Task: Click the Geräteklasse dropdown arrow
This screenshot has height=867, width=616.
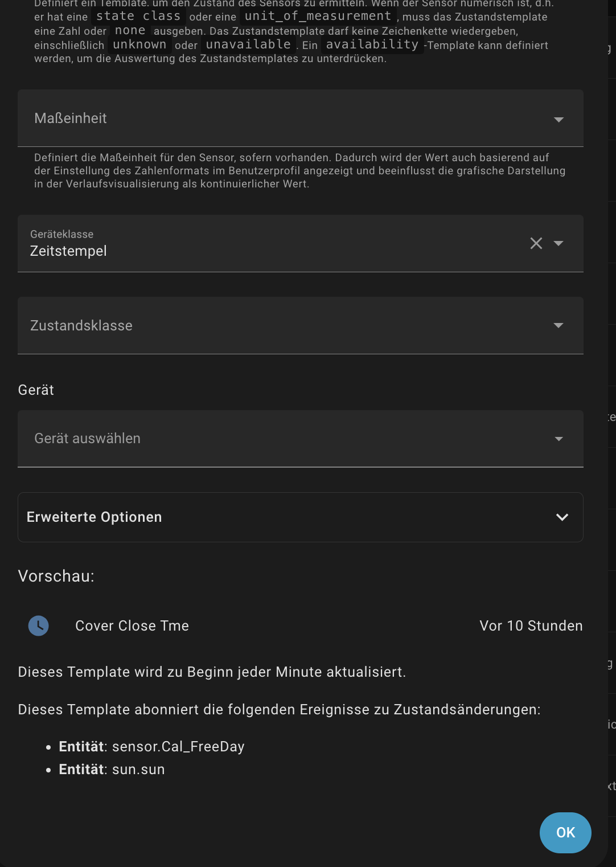Action: click(558, 243)
